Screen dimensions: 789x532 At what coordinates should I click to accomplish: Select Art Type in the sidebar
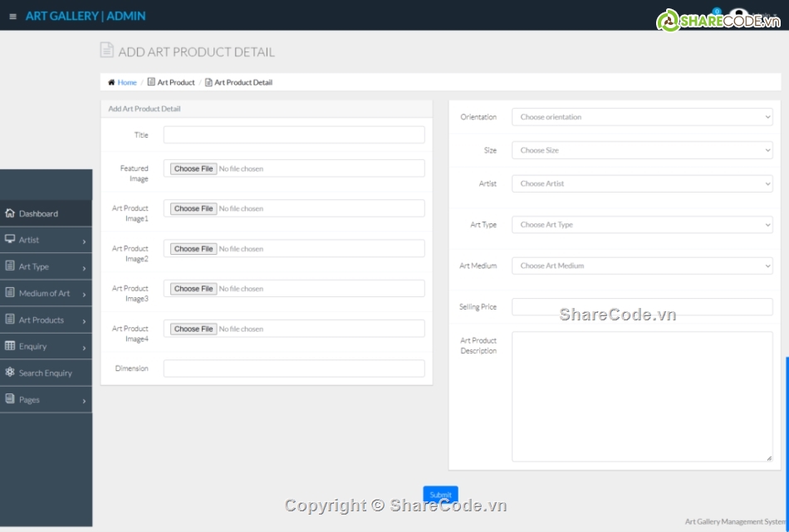coord(46,266)
